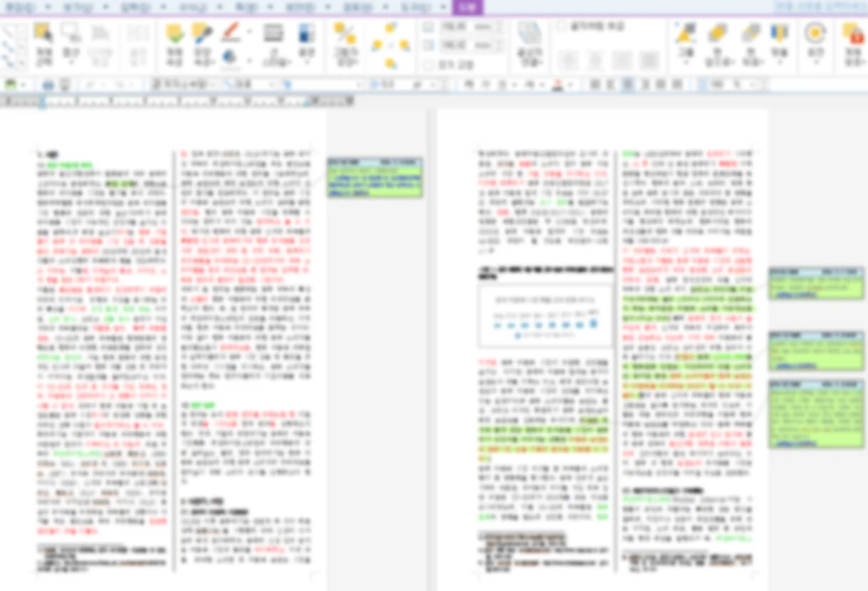868x591 pixels.
Task: Click the print icon in toolbar
Action: (48, 85)
